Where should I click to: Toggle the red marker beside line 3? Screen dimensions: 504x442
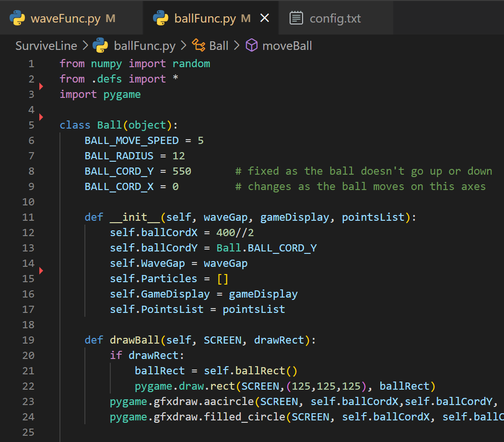pyautogui.click(x=41, y=86)
